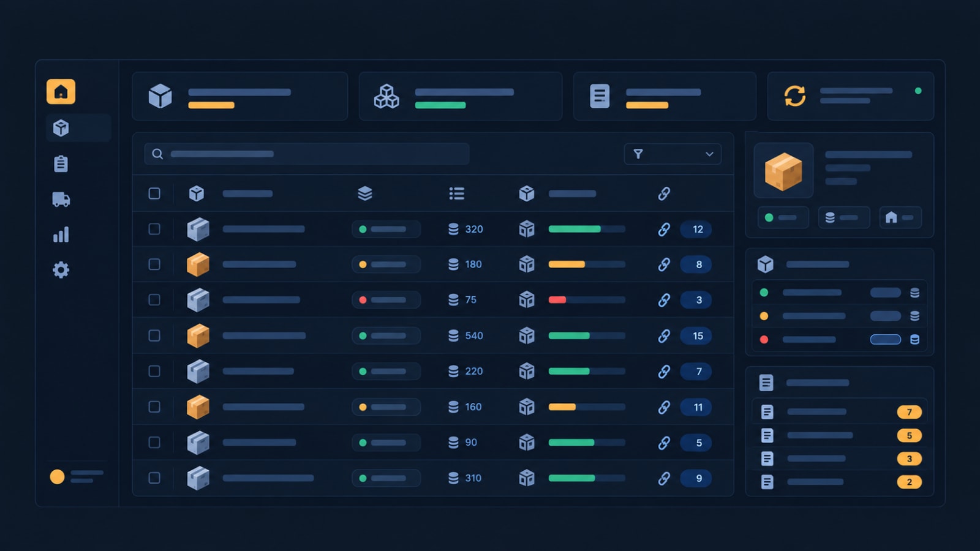Open the cube summary card at top
Screen dimensions: 980x551
240,96
